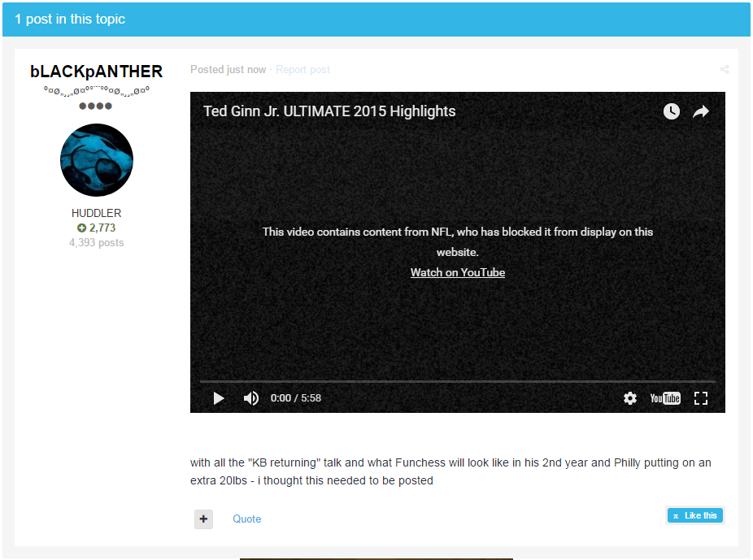Click the 4,393 posts count
753x560 pixels.
tap(96, 242)
